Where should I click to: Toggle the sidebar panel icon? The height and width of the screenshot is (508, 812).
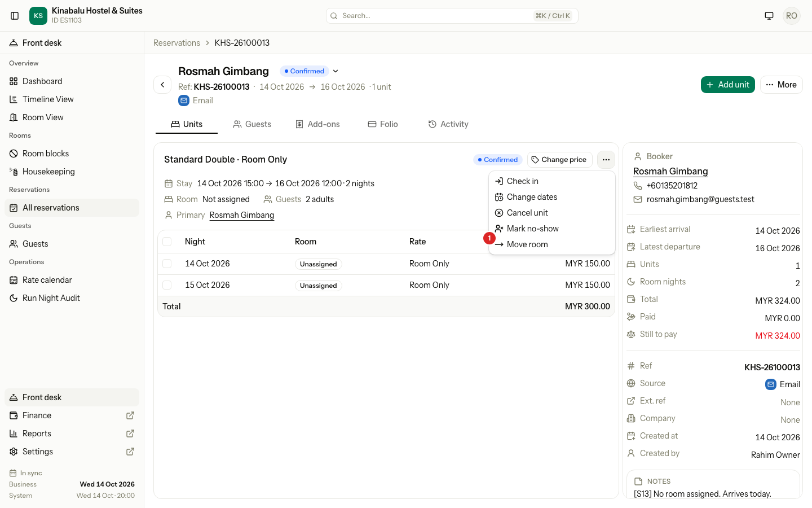(x=15, y=16)
